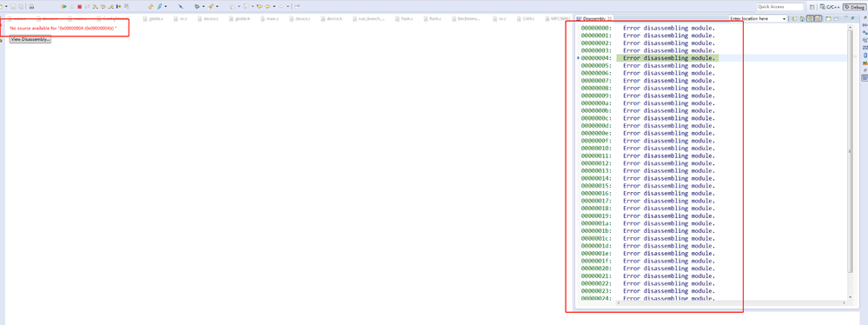The width and height of the screenshot is (868, 325).
Task: Click the disassembly line at 00000000
Action: (x=647, y=28)
